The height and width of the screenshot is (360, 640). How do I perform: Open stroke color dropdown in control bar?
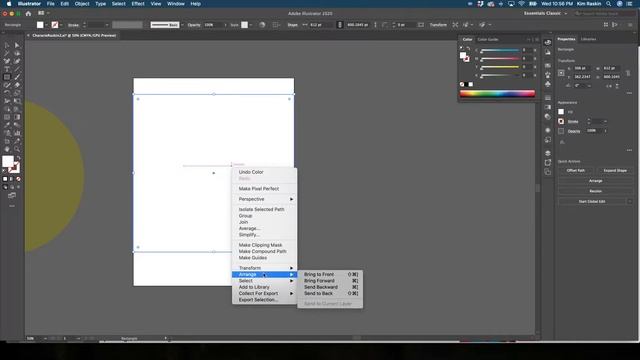[61, 25]
